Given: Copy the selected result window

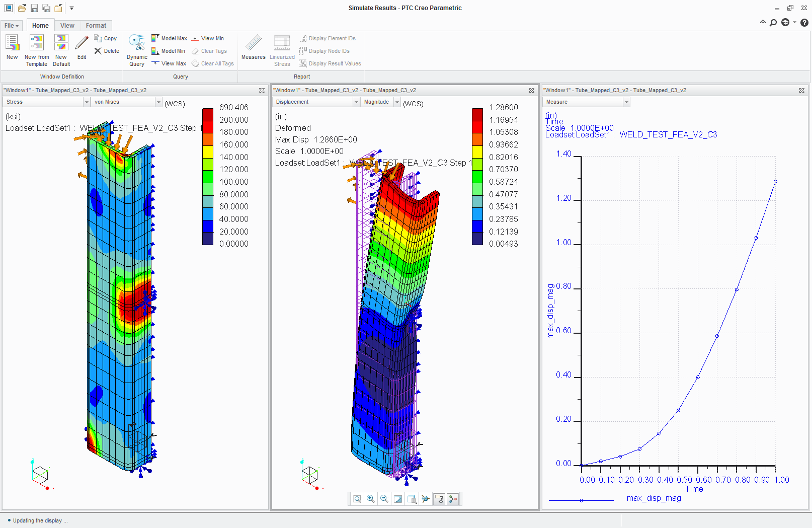Looking at the screenshot, I should (106, 38).
